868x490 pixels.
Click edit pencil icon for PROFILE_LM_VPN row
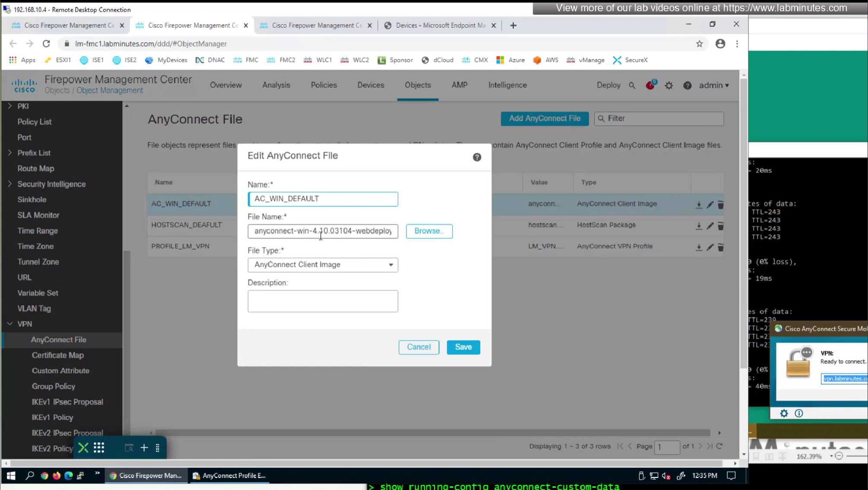pos(710,247)
